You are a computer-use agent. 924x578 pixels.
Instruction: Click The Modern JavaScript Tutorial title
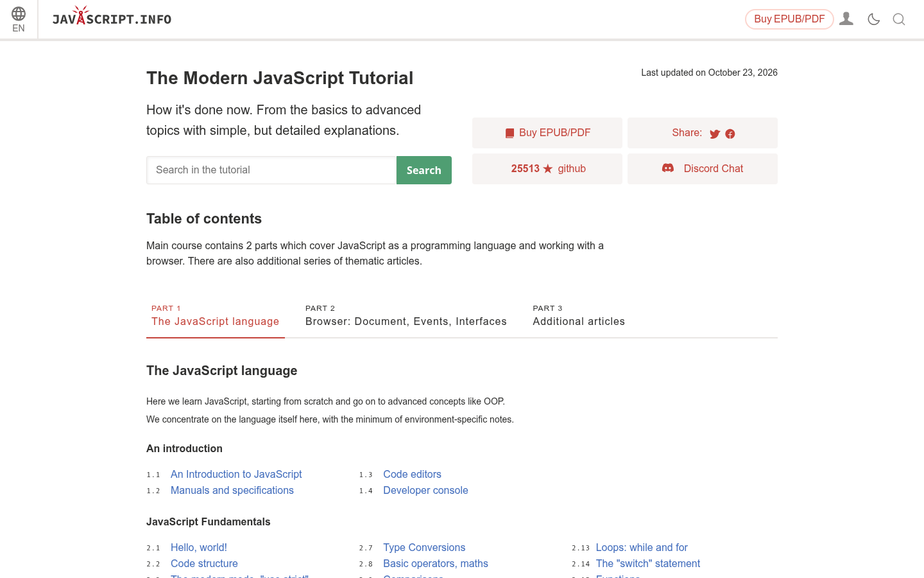click(x=280, y=78)
